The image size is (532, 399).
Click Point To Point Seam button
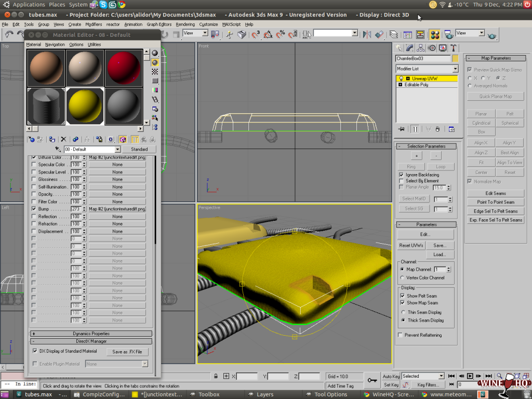click(x=495, y=202)
